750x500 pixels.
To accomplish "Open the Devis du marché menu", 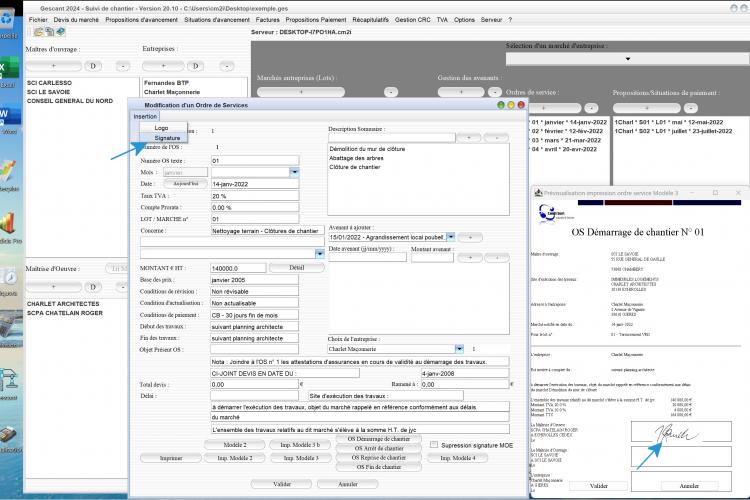I will [x=76, y=20].
